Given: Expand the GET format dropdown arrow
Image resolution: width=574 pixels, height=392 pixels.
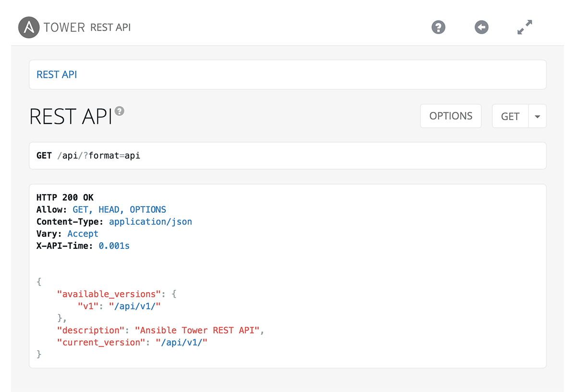Looking at the screenshot, I should click(537, 116).
